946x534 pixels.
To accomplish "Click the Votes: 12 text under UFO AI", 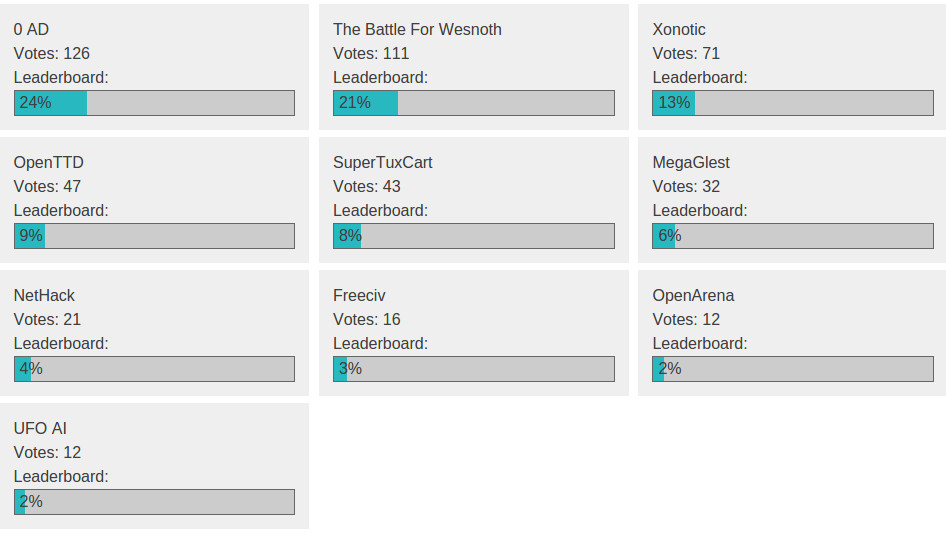I will (x=47, y=452).
